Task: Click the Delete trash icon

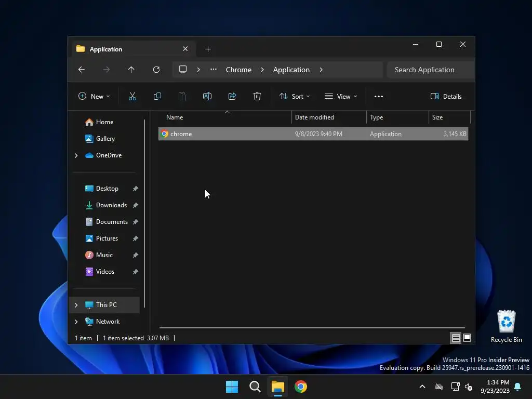Action: [257, 96]
